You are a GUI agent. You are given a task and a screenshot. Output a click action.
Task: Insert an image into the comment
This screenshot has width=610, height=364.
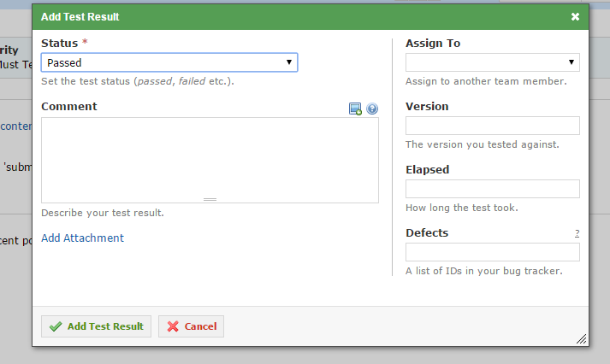click(355, 109)
